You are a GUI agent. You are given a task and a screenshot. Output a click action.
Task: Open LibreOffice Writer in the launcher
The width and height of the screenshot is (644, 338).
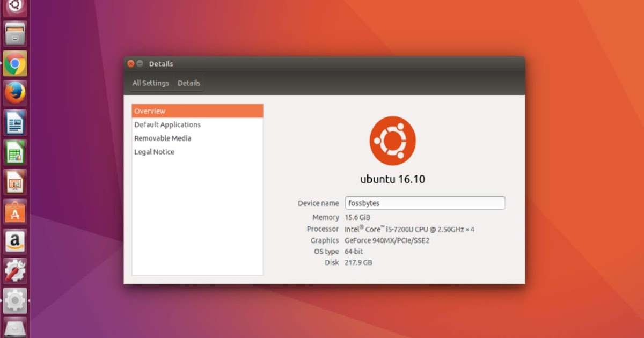click(15, 123)
